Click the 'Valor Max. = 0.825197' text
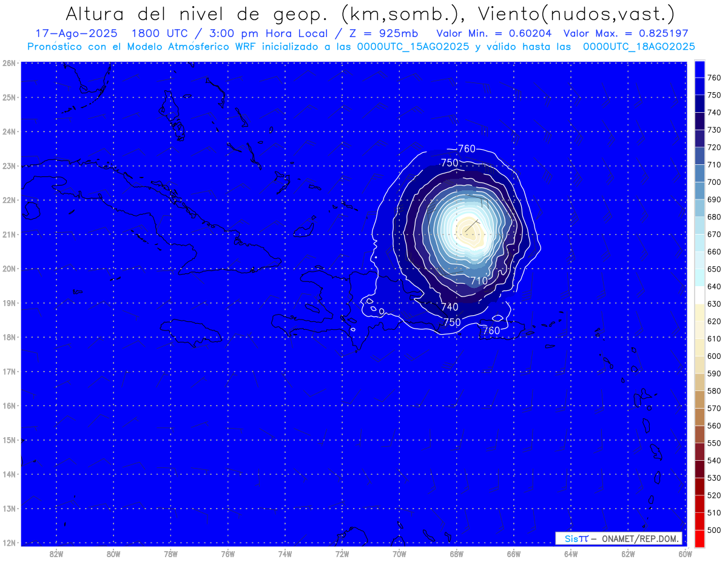The width and height of the screenshot is (728, 562). 626,33
